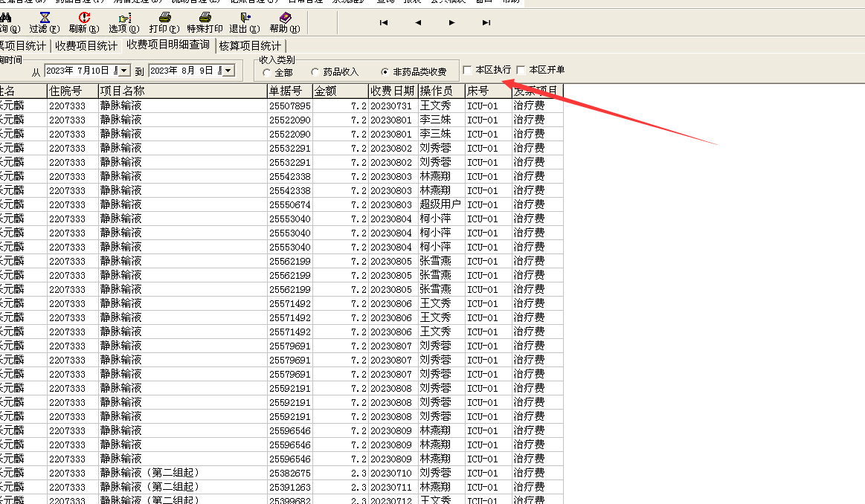
Task: Sort by the 住院号 column header
Action: pos(73,91)
